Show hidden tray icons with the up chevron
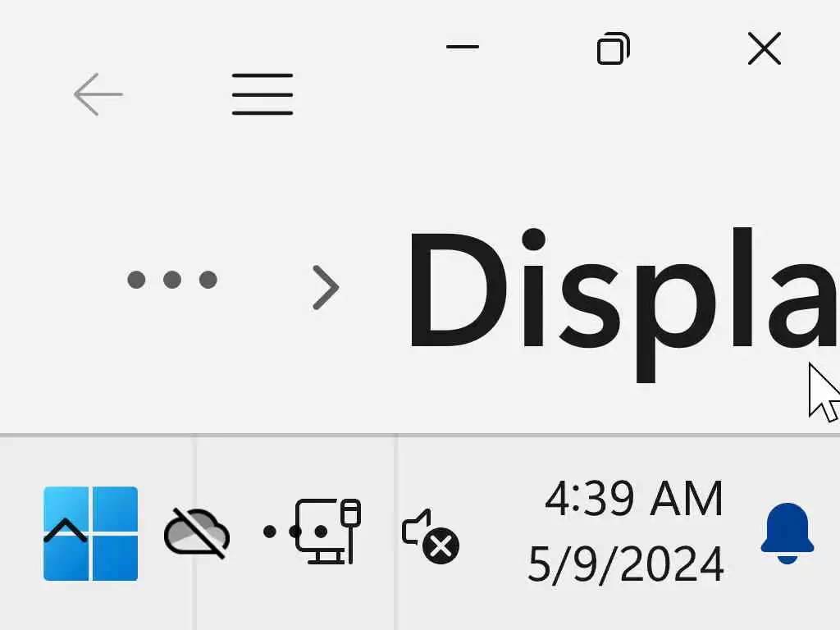Viewport: 840px width, 630px height. tap(65, 531)
